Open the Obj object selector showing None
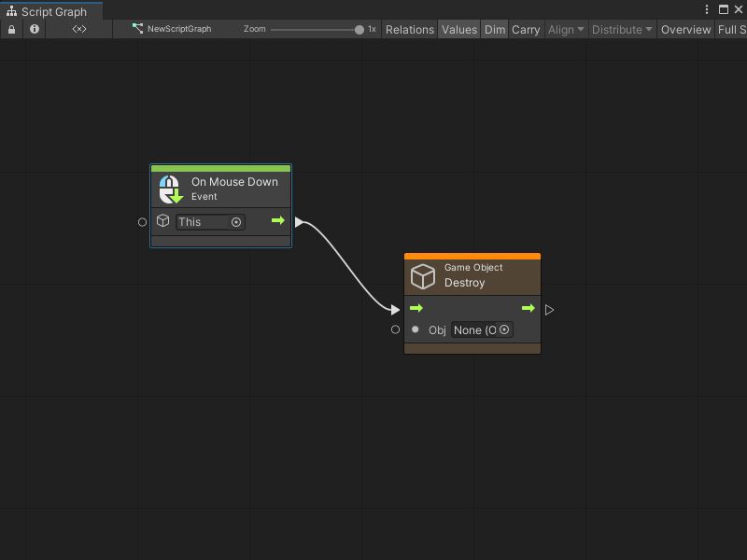 pos(505,329)
